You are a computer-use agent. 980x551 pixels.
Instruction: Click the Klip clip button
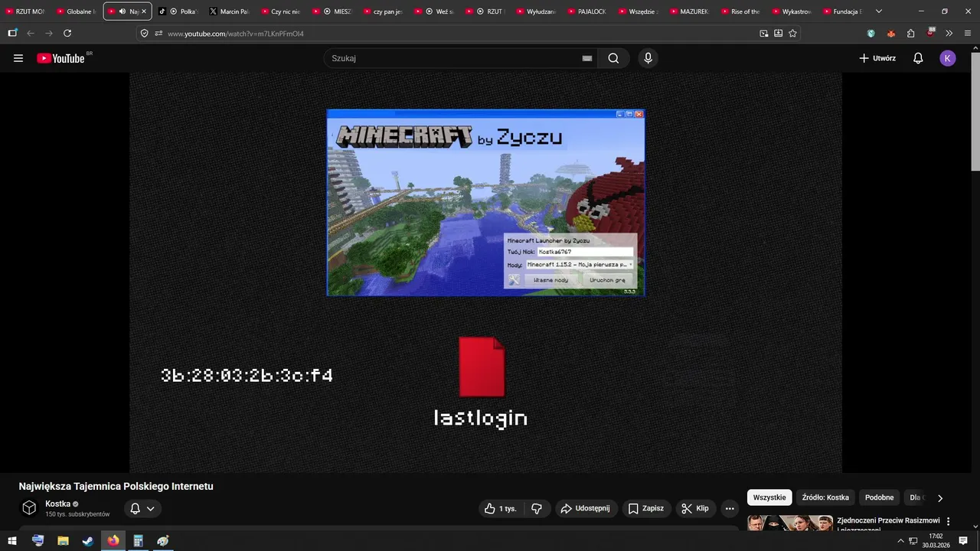click(695, 508)
